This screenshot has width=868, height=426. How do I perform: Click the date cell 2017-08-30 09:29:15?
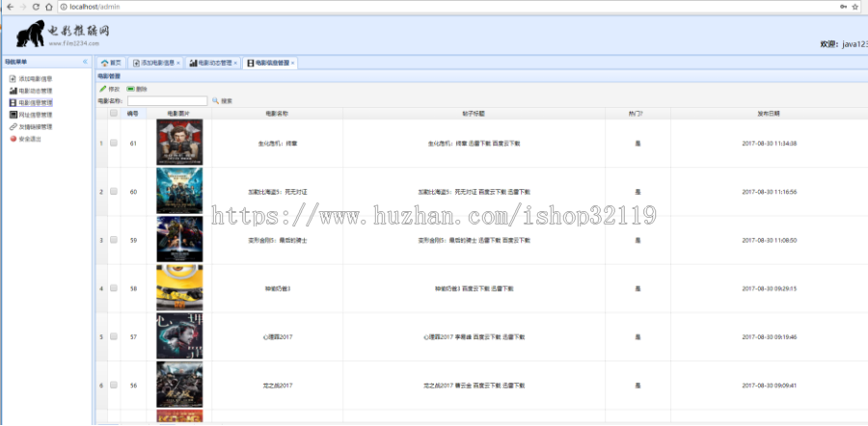(769, 288)
